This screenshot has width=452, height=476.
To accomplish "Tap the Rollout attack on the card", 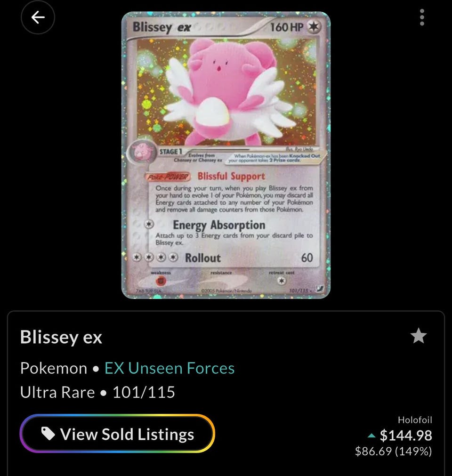I will pyautogui.click(x=203, y=258).
